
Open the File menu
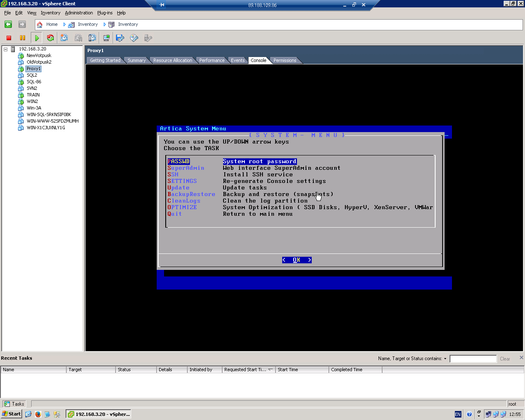click(x=7, y=13)
